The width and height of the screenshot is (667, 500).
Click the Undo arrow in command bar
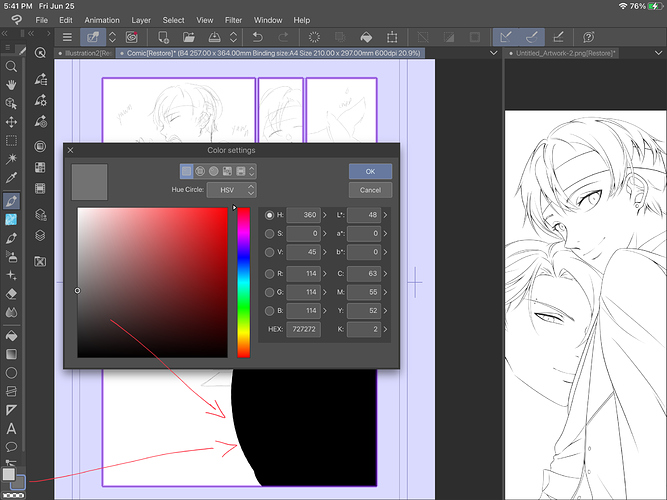(x=257, y=36)
